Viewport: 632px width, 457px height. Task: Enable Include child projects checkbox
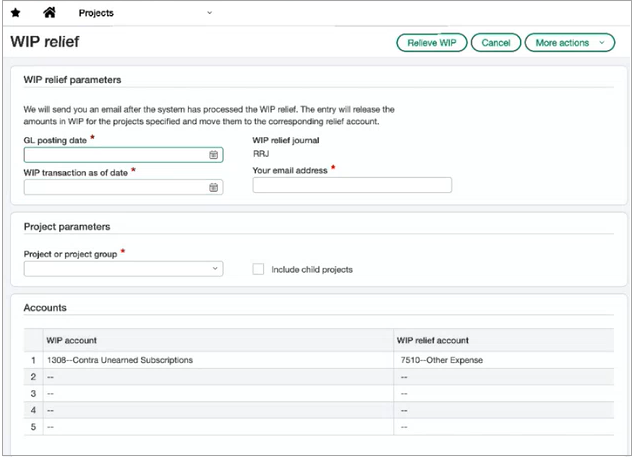258,269
